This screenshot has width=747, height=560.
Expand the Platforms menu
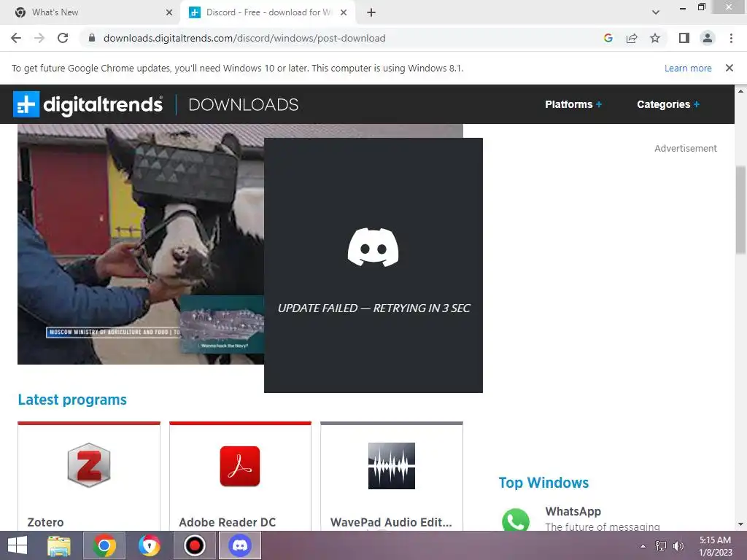pyautogui.click(x=573, y=104)
